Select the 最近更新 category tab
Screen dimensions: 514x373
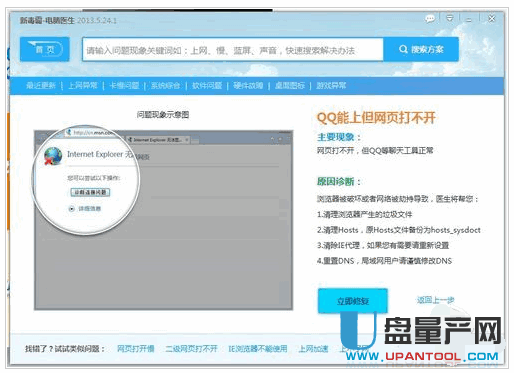pos(41,86)
